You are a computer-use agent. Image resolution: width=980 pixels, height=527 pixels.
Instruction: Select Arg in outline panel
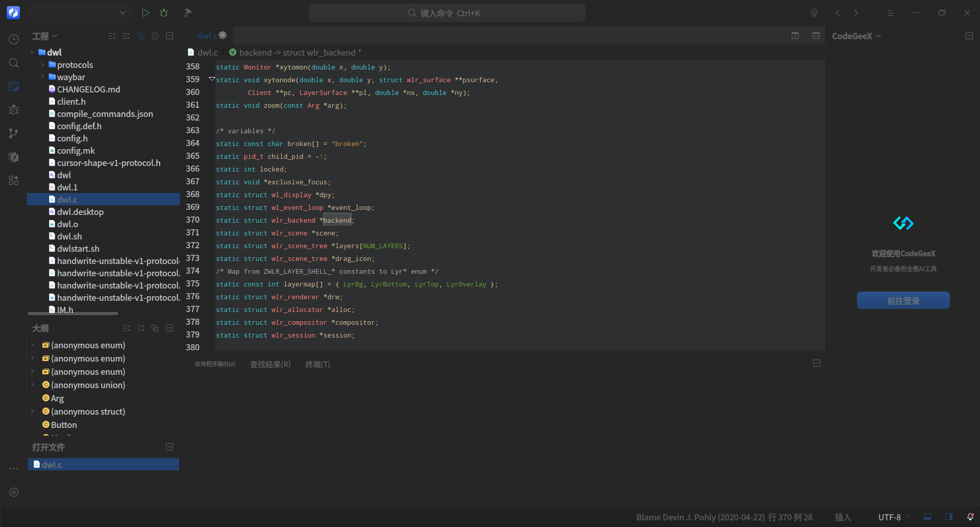tap(57, 398)
